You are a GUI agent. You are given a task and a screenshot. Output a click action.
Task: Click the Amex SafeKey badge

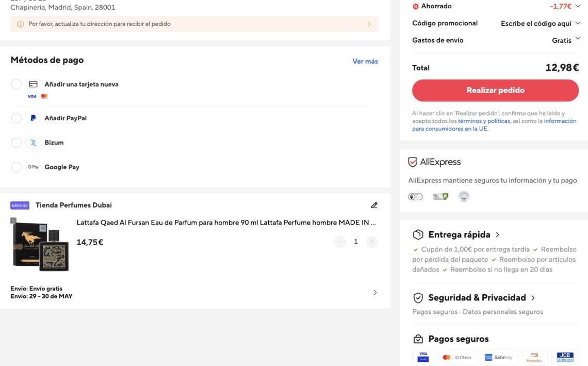click(499, 357)
